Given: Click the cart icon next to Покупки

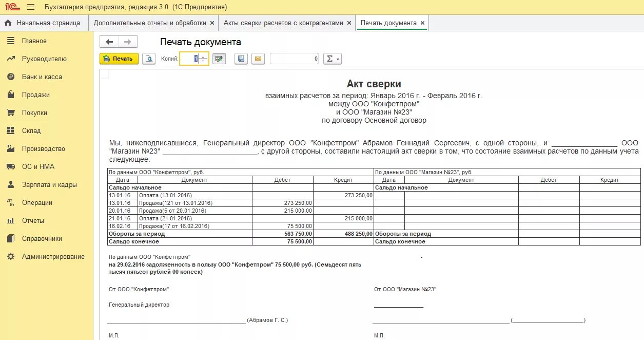Looking at the screenshot, I should pyautogui.click(x=10, y=112).
